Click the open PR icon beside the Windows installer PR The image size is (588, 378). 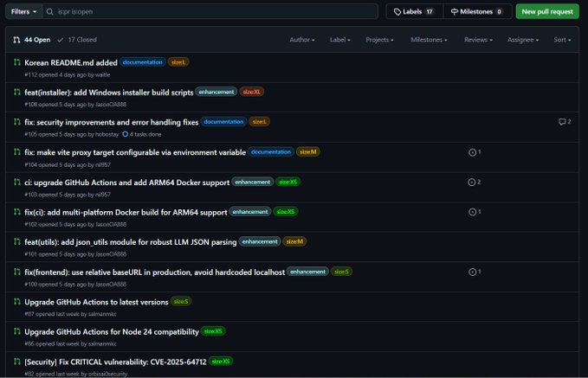pos(16,92)
